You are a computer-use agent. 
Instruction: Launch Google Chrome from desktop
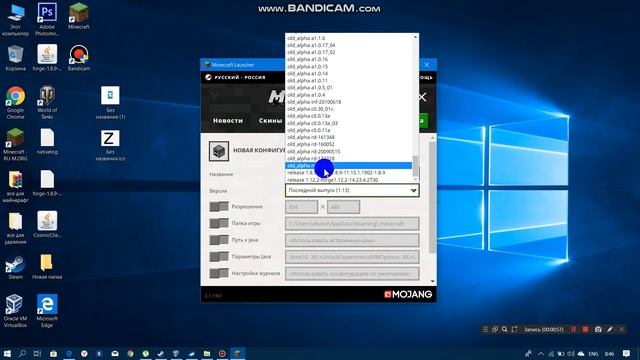[x=16, y=103]
